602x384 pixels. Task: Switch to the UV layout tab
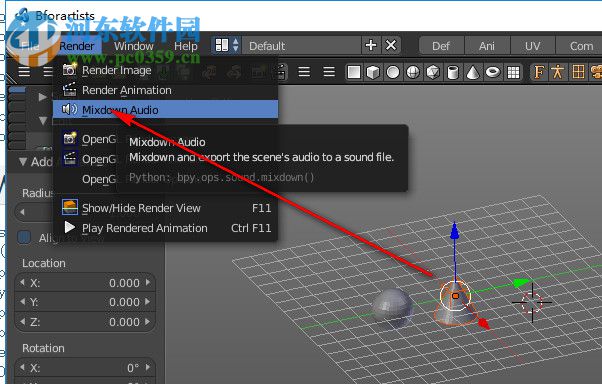tap(533, 46)
